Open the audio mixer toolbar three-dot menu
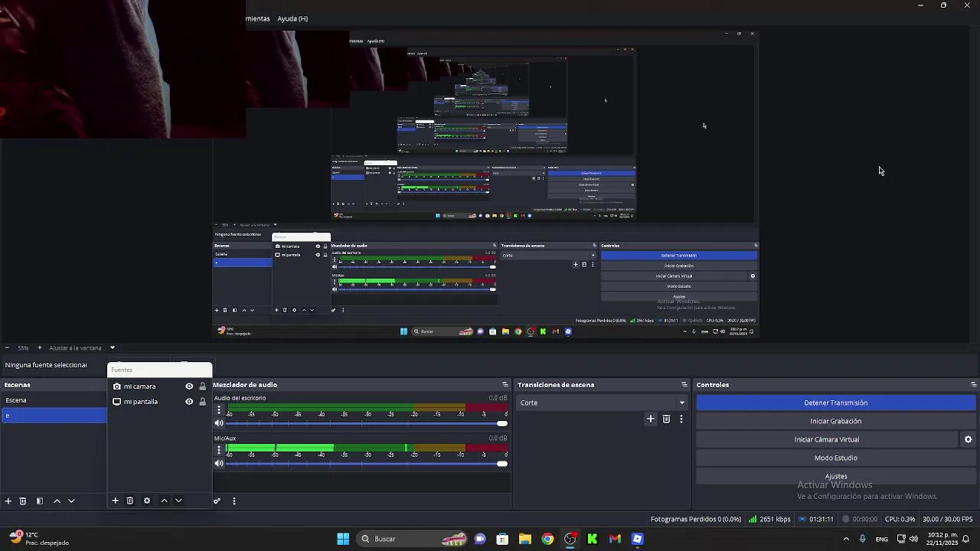This screenshot has height=551, width=980. [234, 501]
